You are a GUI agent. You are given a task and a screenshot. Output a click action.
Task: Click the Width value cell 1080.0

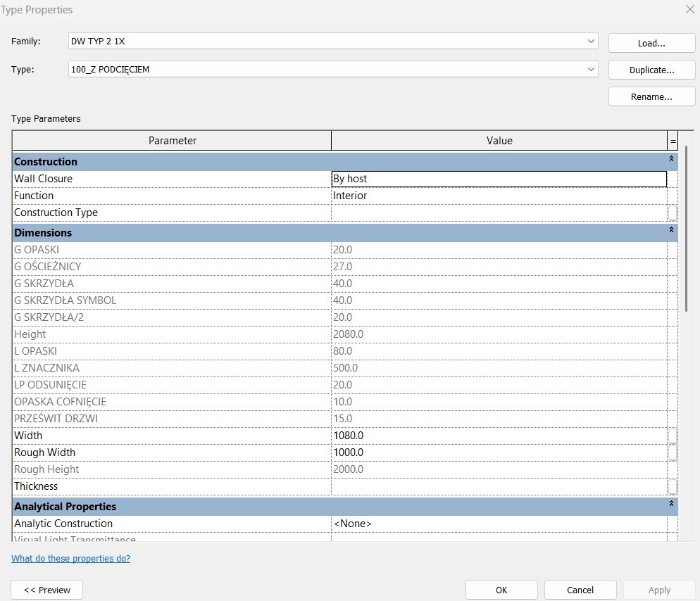pyautogui.click(x=499, y=436)
